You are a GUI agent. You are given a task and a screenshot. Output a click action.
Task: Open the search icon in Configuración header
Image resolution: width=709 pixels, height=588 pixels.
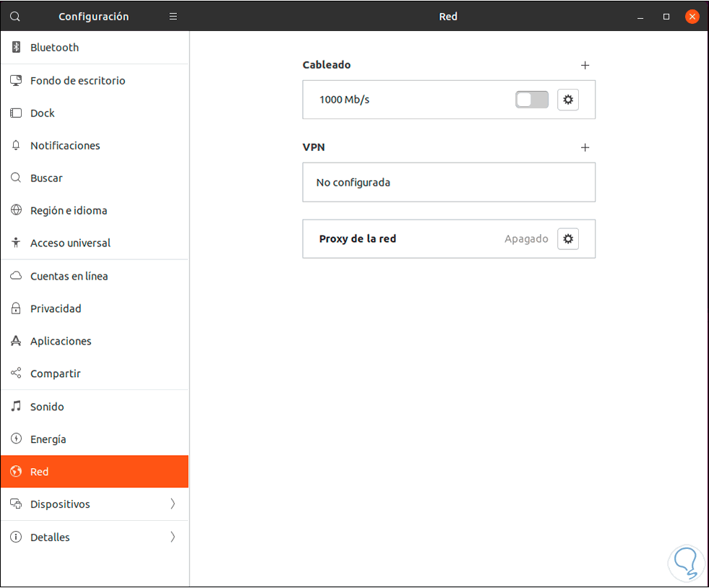point(15,16)
